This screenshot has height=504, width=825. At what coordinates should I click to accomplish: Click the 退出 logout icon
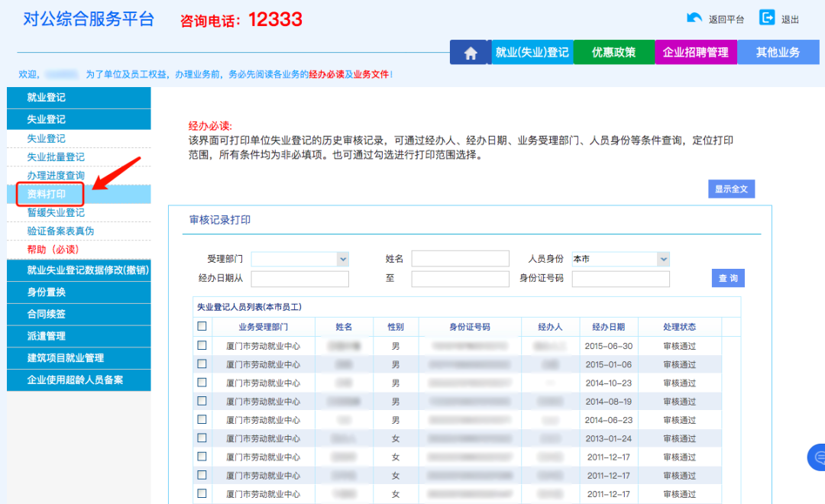767,18
